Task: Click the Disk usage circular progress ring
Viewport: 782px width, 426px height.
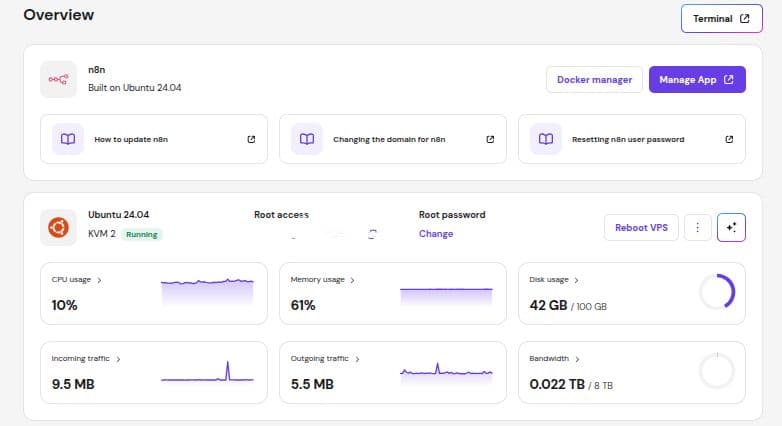Action: click(x=717, y=292)
